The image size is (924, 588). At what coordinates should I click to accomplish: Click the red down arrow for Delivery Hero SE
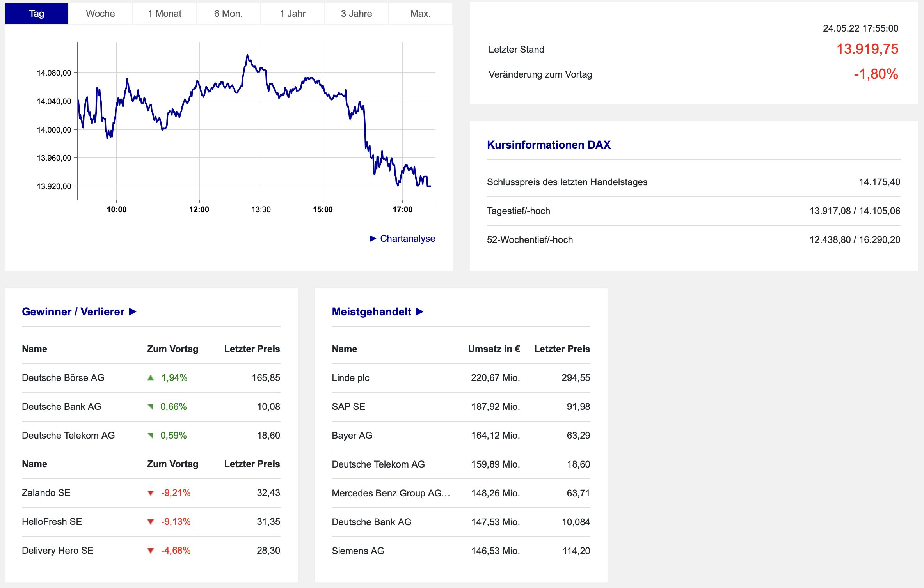point(151,551)
